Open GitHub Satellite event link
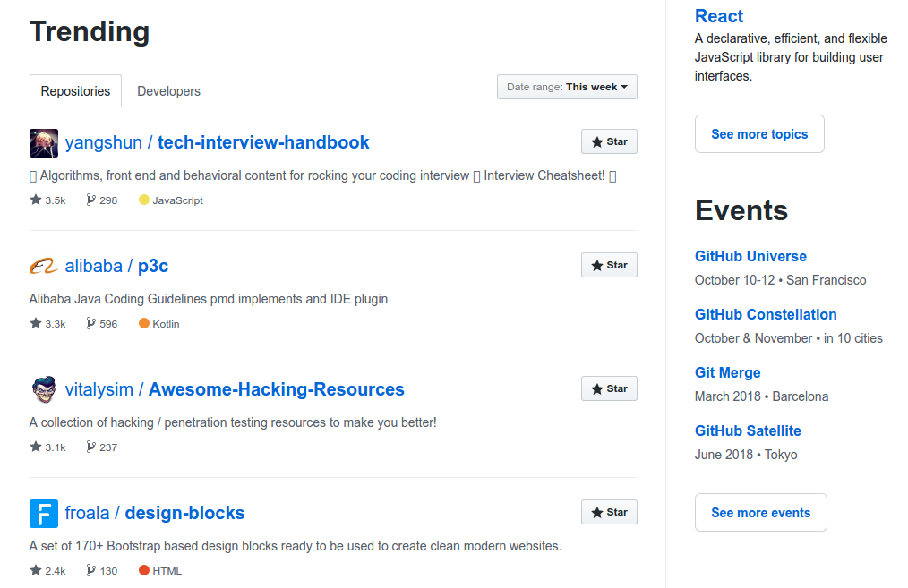Image resolution: width=908 pixels, height=588 pixels. (748, 430)
